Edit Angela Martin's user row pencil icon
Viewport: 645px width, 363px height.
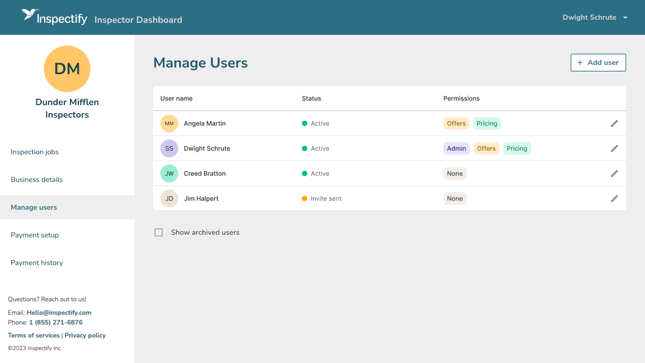coord(614,123)
